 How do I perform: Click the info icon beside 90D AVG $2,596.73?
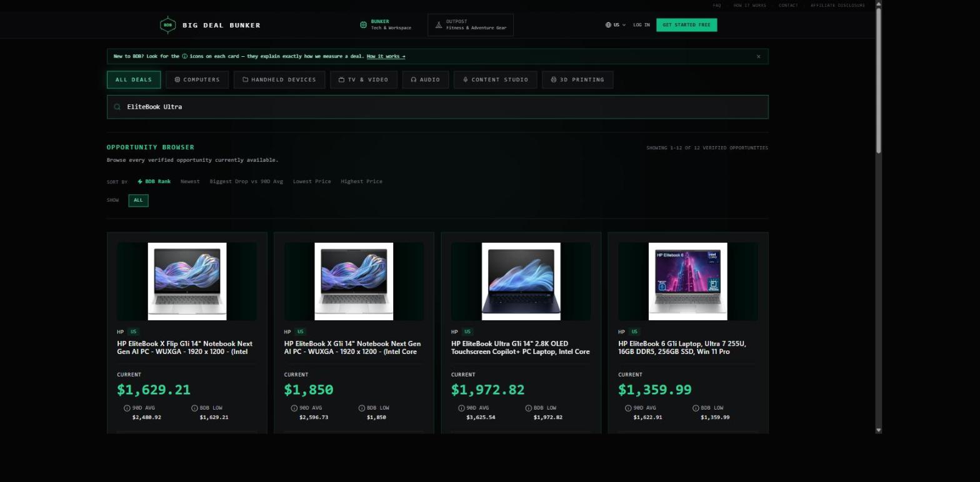point(294,408)
